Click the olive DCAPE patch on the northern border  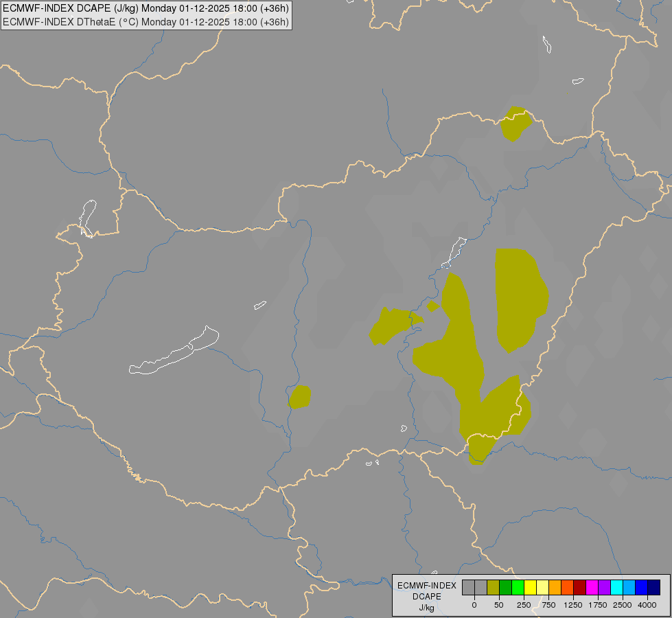[x=515, y=124]
